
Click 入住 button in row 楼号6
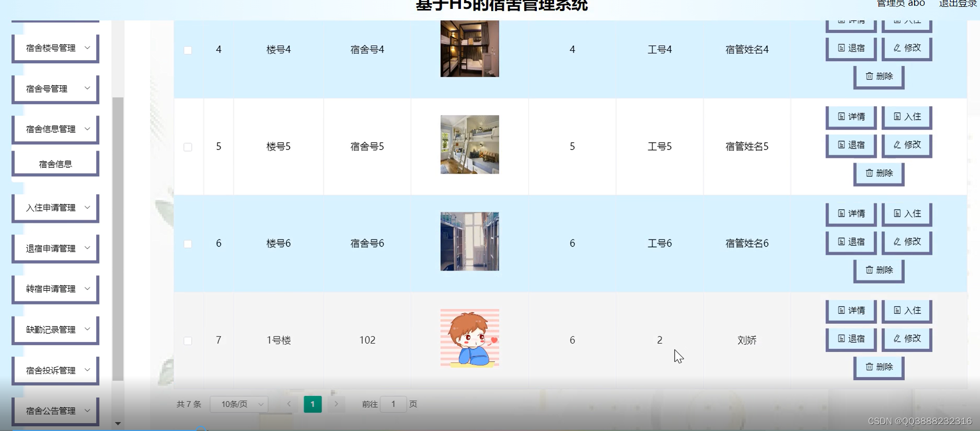907,213
